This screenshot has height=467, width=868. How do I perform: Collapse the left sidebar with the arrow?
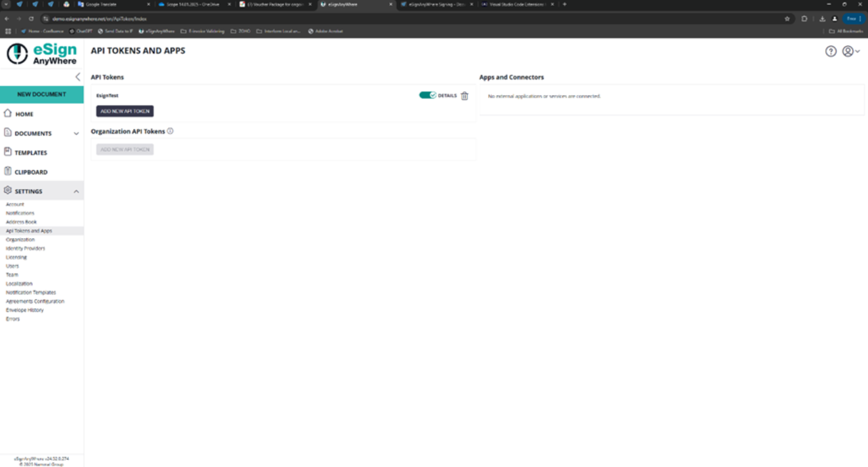tap(77, 77)
